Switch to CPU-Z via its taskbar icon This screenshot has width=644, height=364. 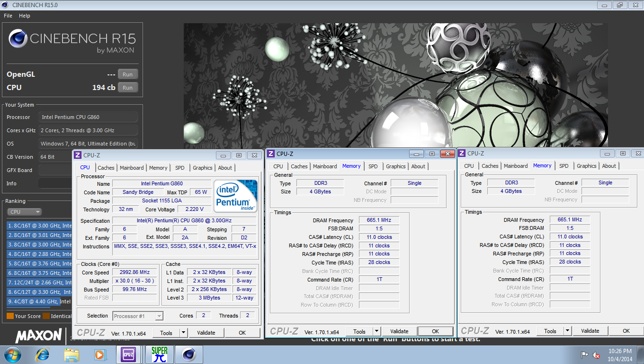129,355
